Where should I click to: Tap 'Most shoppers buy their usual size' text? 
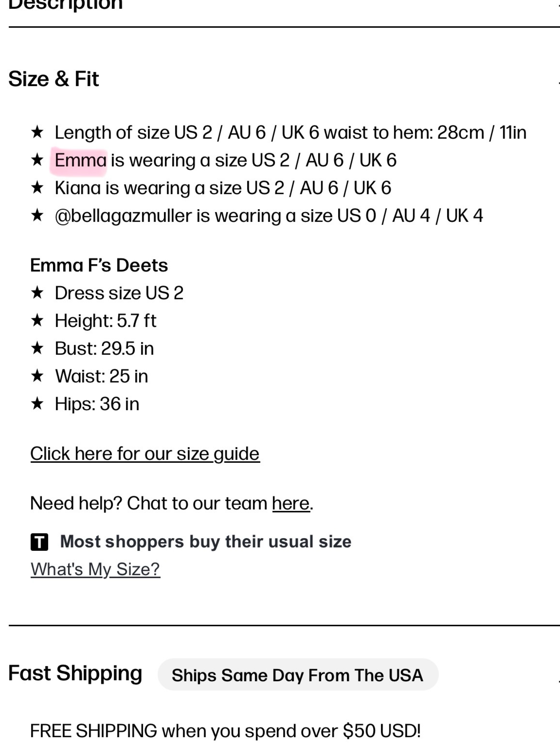[206, 542]
